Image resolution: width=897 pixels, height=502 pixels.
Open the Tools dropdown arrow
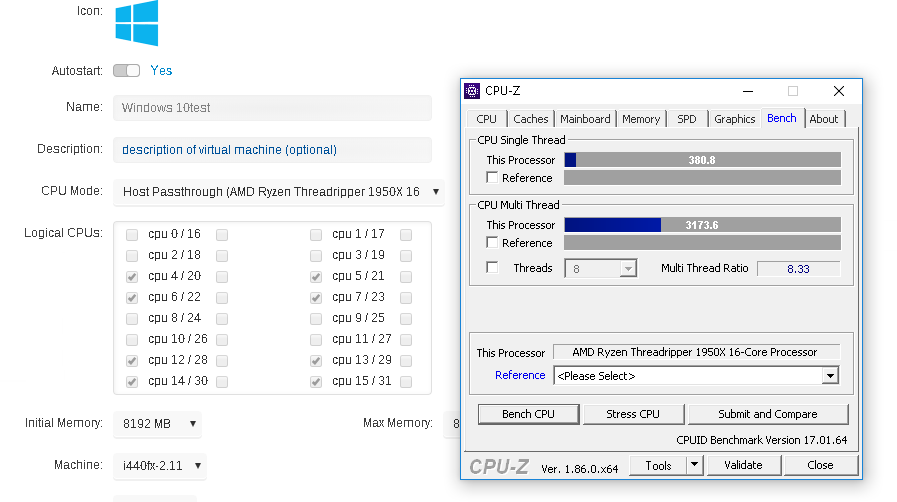pyautogui.click(x=694, y=465)
